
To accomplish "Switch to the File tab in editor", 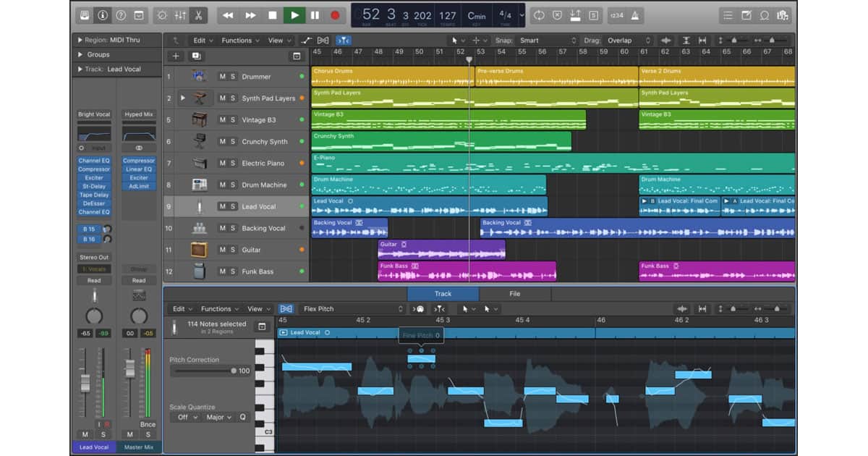I will pos(514,294).
